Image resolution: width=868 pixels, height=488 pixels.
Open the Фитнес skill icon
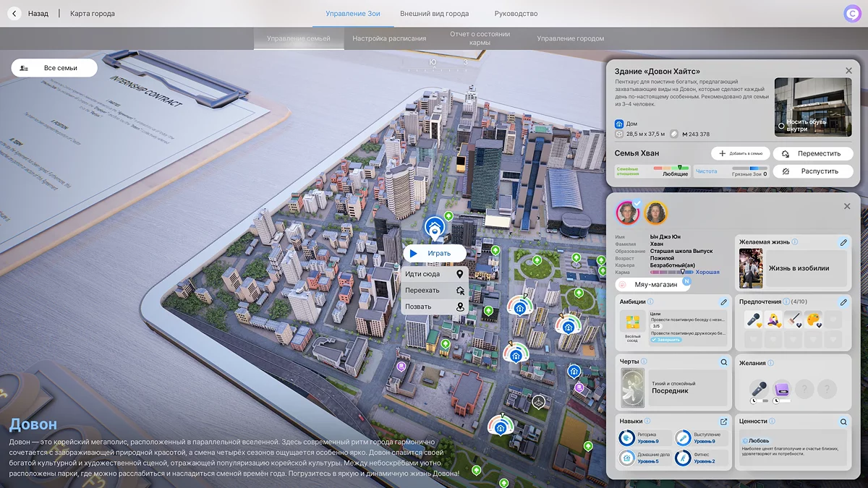[x=683, y=458]
